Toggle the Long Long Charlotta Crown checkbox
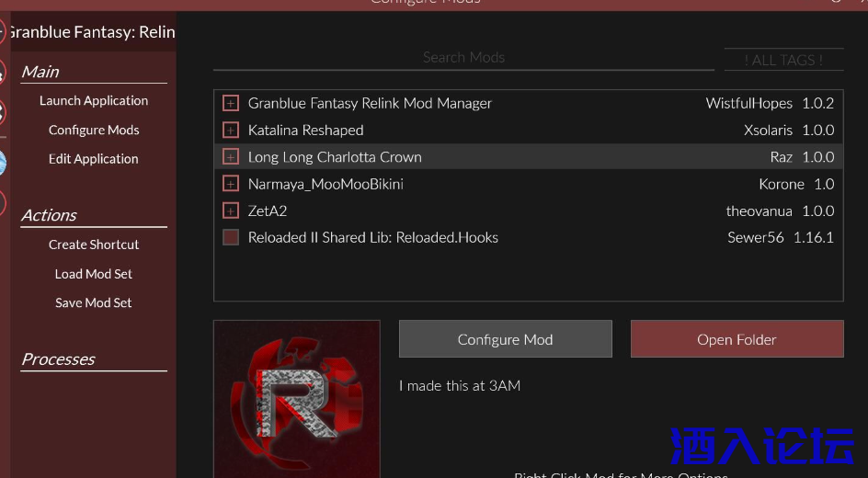 [x=231, y=157]
